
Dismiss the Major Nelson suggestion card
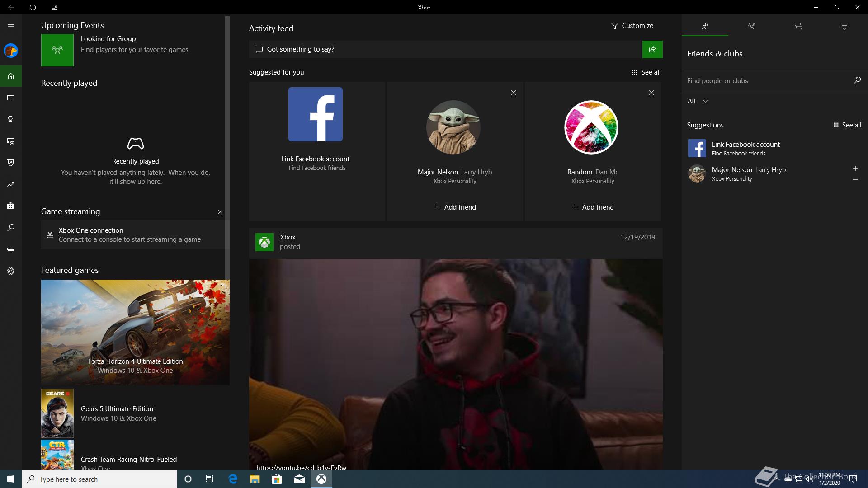[513, 93]
